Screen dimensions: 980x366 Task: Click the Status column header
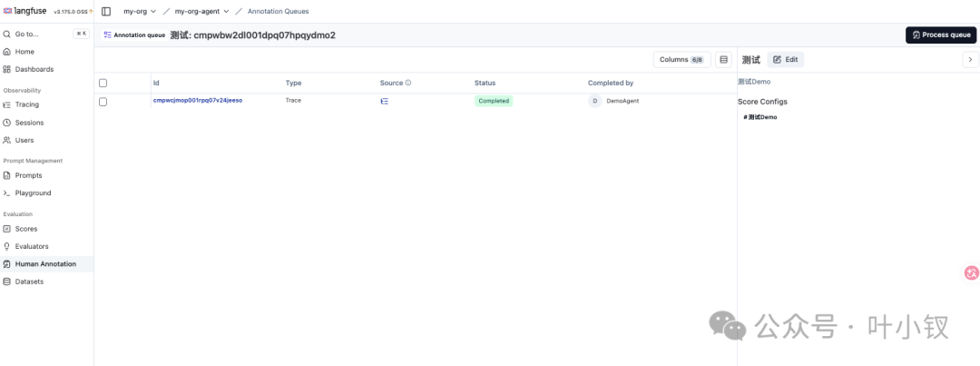[485, 83]
